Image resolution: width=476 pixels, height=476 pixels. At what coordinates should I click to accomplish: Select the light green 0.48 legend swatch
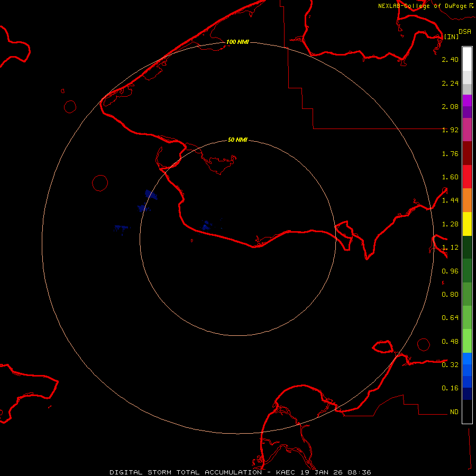point(467,341)
